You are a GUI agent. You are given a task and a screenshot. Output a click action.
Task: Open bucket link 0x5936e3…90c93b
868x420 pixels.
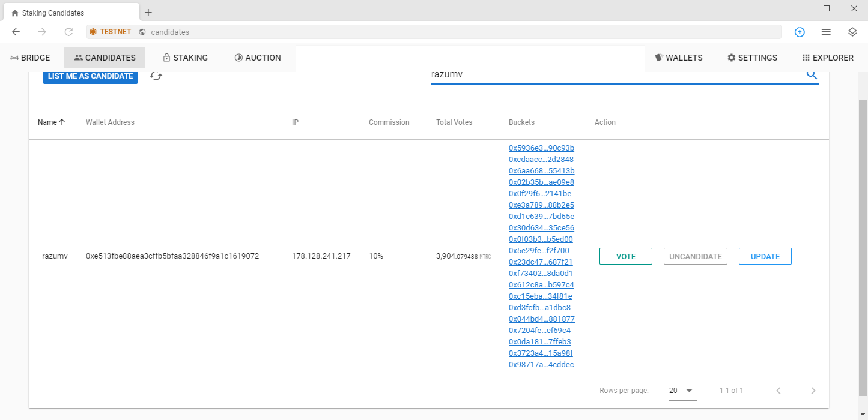point(541,148)
